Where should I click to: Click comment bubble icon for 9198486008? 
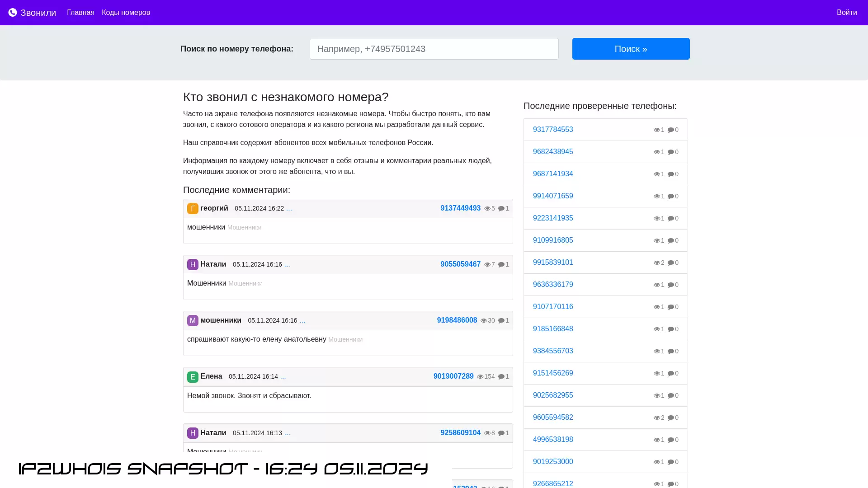pos(501,321)
